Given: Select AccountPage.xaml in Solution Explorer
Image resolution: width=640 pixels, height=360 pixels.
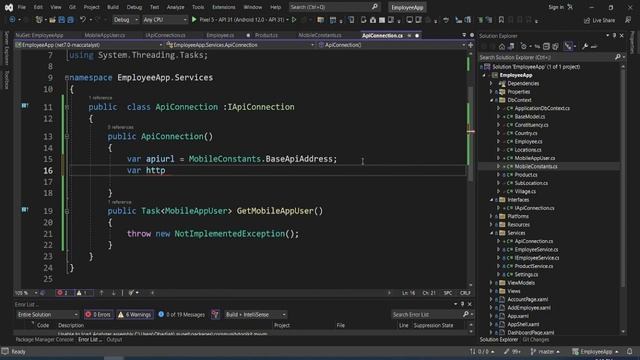Looking at the screenshot, I should (529, 299).
